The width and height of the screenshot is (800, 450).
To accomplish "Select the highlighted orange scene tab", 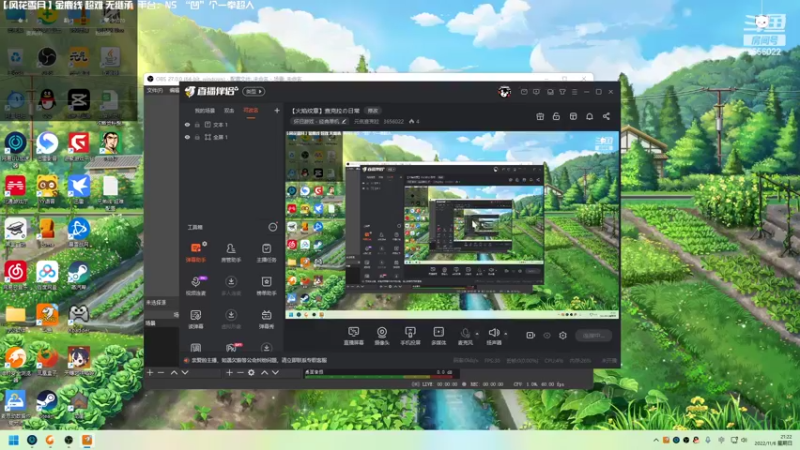I will (x=251, y=110).
